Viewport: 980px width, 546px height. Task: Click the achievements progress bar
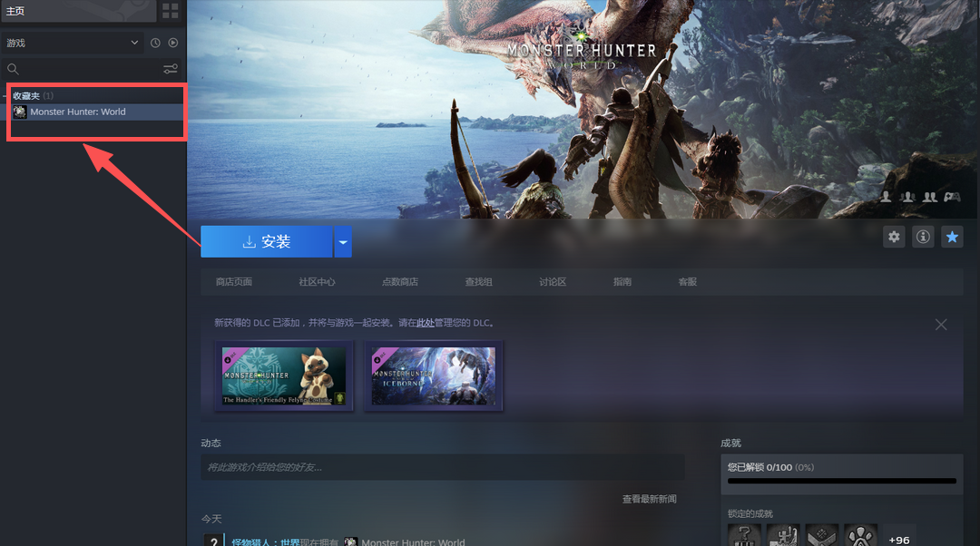click(x=841, y=481)
